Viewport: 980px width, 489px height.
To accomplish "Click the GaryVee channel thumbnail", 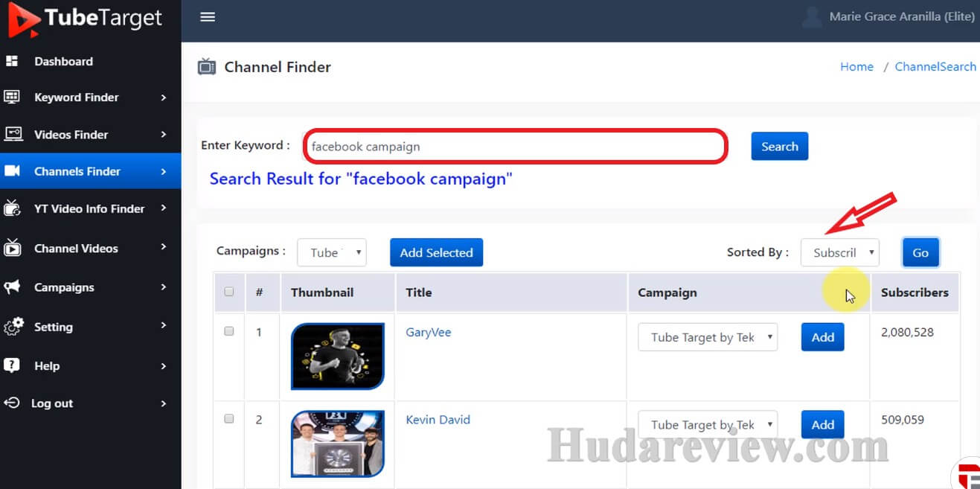I will (338, 357).
